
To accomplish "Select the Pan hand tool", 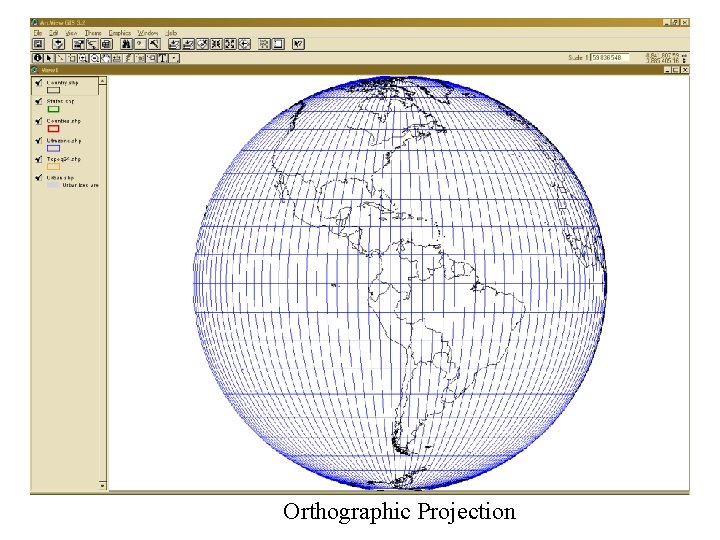I will coord(106,58).
